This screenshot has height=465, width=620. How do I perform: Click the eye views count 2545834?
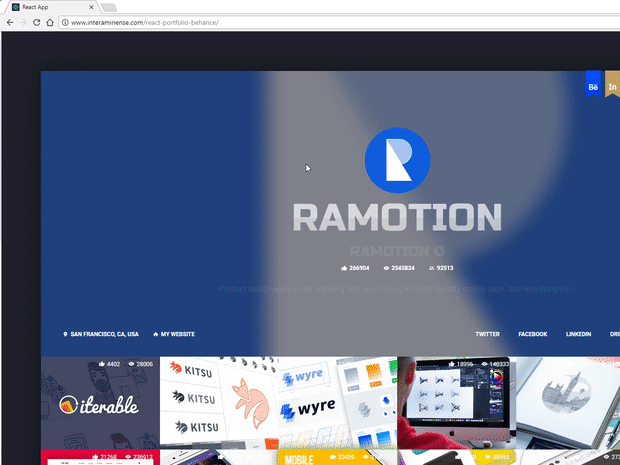(399, 268)
